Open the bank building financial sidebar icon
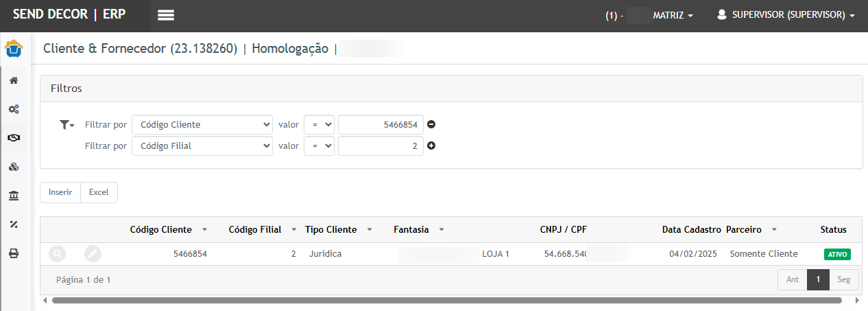 coord(14,196)
